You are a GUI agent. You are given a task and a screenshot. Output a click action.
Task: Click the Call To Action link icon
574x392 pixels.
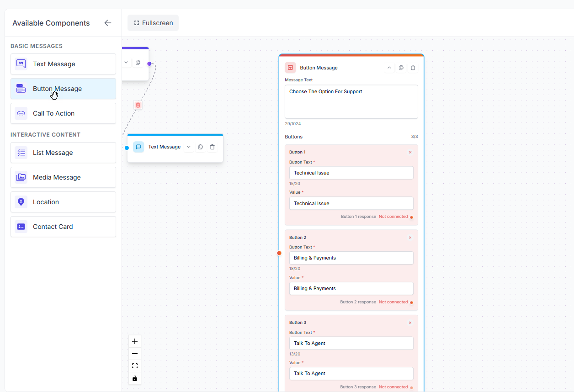(21, 113)
